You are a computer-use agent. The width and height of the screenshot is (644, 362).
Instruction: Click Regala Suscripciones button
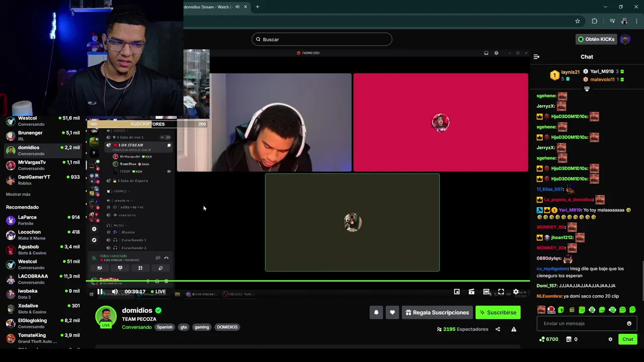pyautogui.click(x=437, y=312)
